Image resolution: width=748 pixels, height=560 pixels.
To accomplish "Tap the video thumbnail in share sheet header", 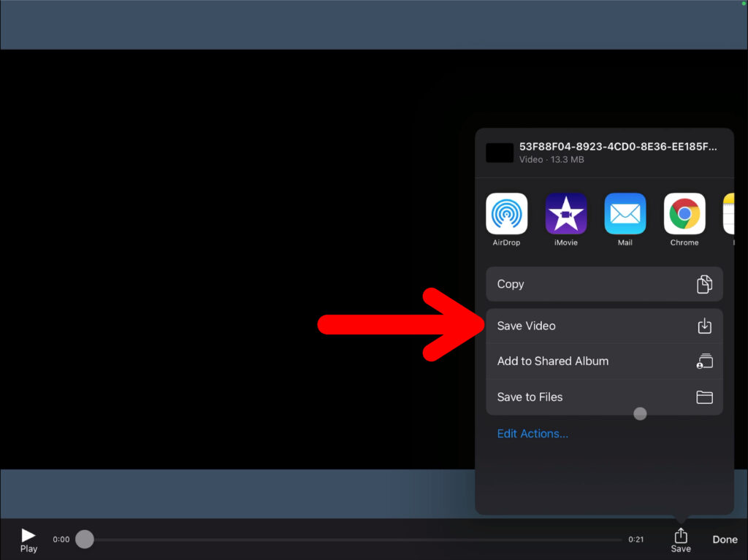I will [x=500, y=153].
